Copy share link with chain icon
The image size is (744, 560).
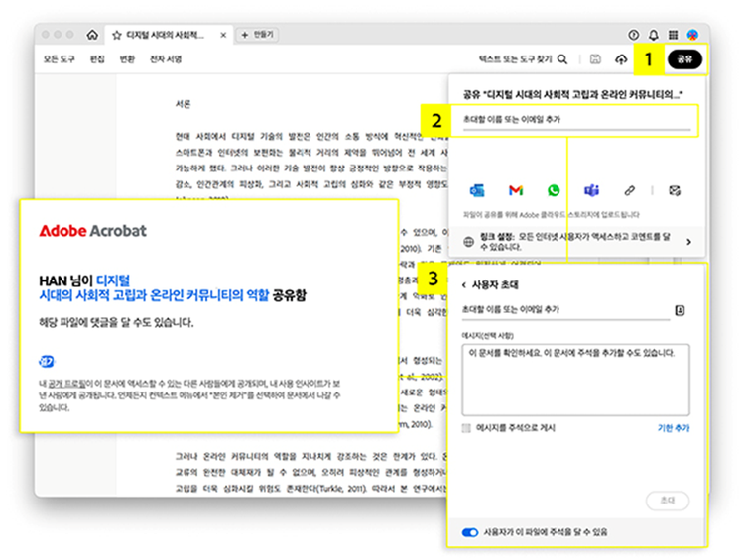[629, 190]
